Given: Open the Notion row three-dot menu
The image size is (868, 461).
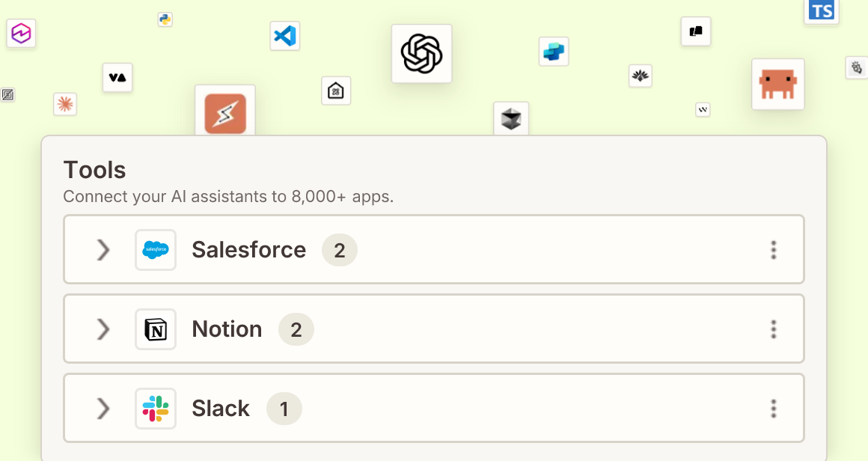Looking at the screenshot, I should click(x=774, y=329).
